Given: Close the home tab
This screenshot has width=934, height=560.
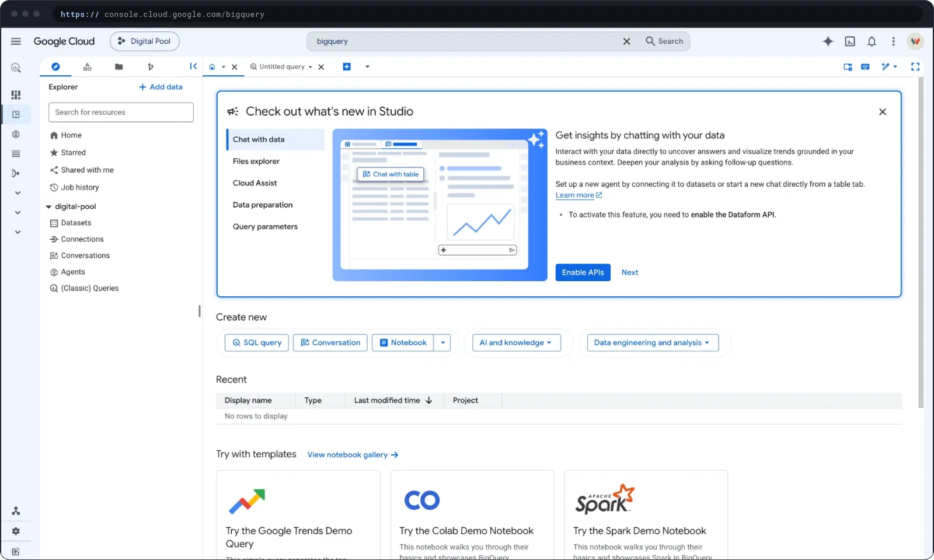Looking at the screenshot, I should point(235,67).
